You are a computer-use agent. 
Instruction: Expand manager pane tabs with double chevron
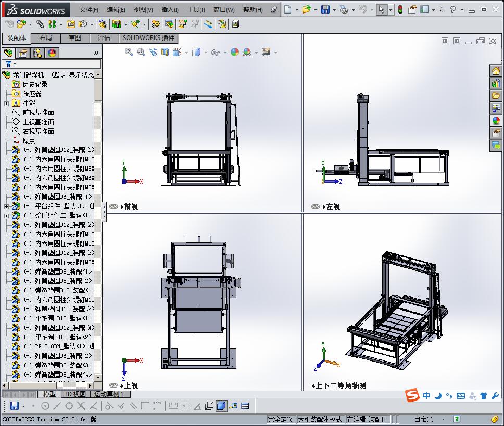[96, 53]
